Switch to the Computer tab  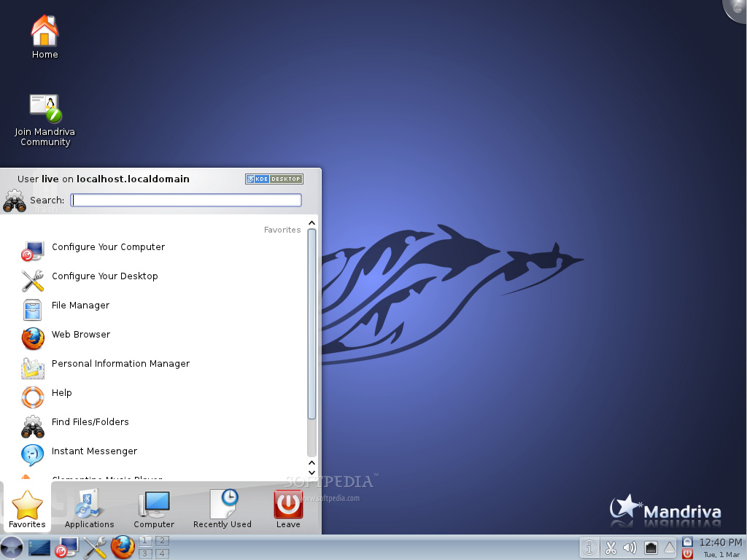[x=154, y=508]
